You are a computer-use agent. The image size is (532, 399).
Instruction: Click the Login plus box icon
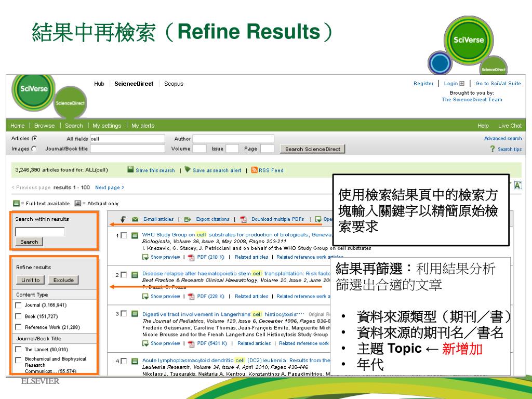[462, 84]
